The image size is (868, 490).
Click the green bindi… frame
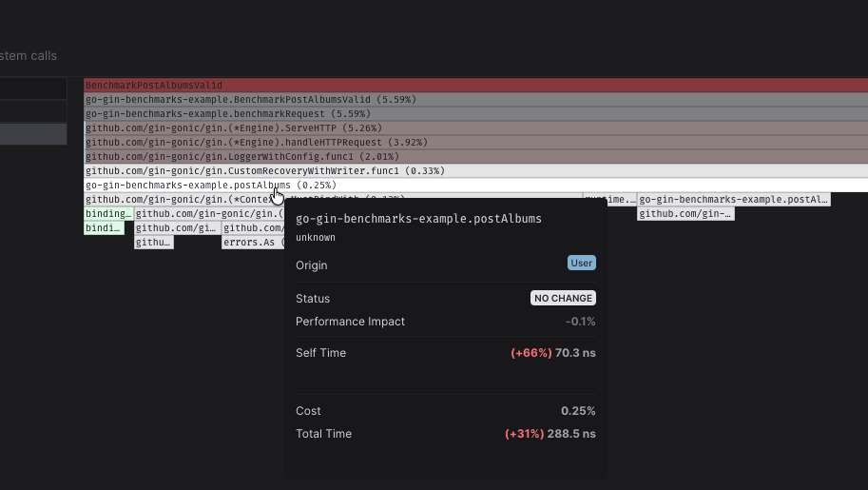104,228
